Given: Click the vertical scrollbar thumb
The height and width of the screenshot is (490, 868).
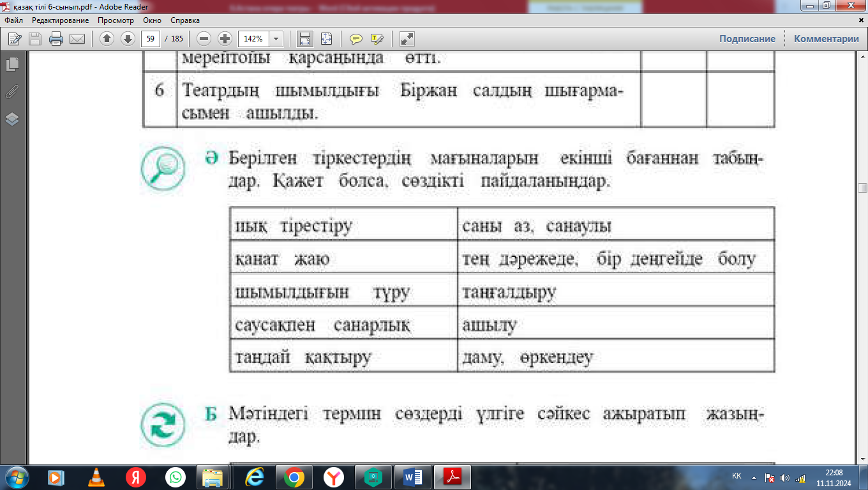Looking at the screenshot, I should 862,188.
